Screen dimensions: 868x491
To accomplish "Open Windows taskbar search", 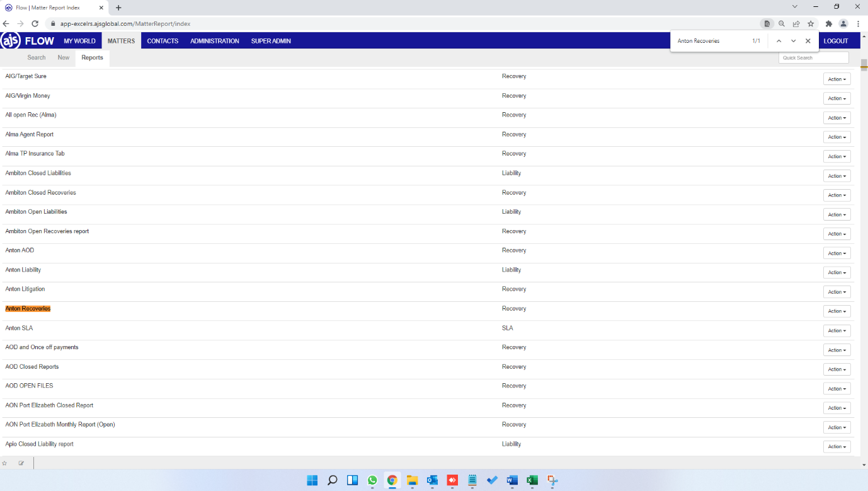I will [x=333, y=480].
